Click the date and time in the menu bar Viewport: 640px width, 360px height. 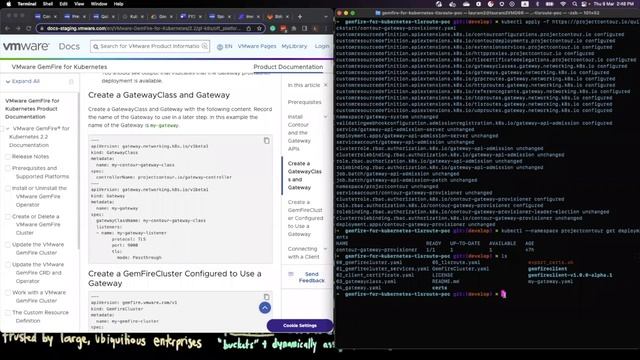pyautogui.click(x=614, y=4)
